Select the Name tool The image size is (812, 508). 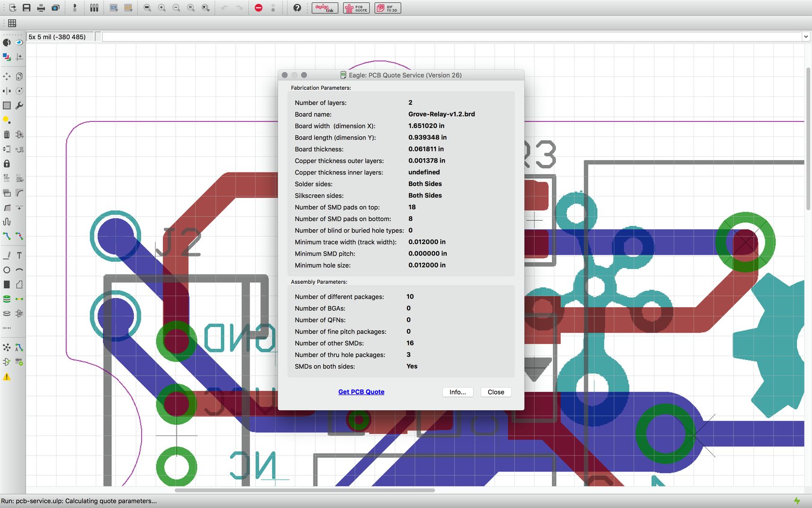pos(7,178)
